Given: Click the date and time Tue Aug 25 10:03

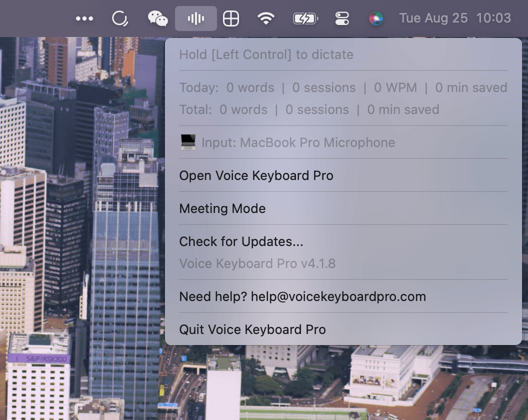Looking at the screenshot, I should [x=455, y=18].
